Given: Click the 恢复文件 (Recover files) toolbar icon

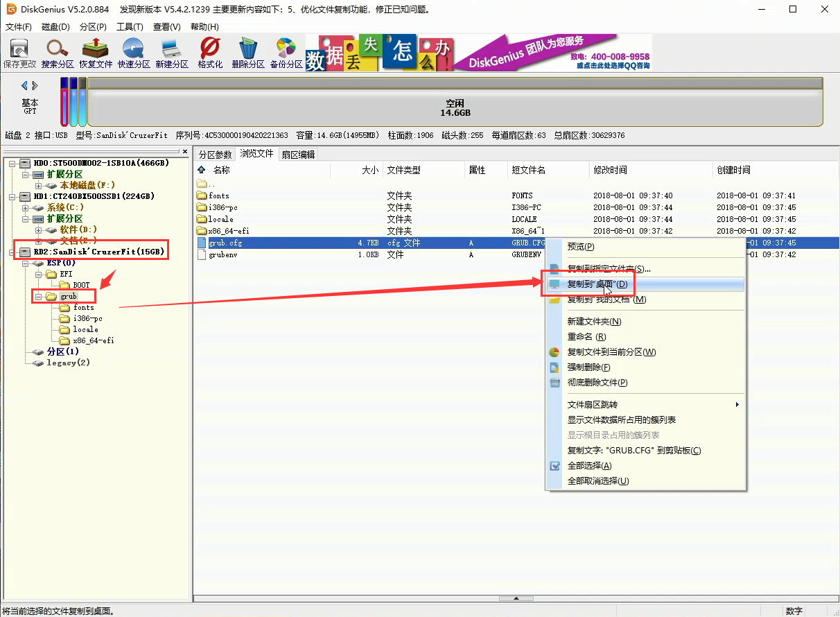Looking at the screenshot, I should 95,53.
